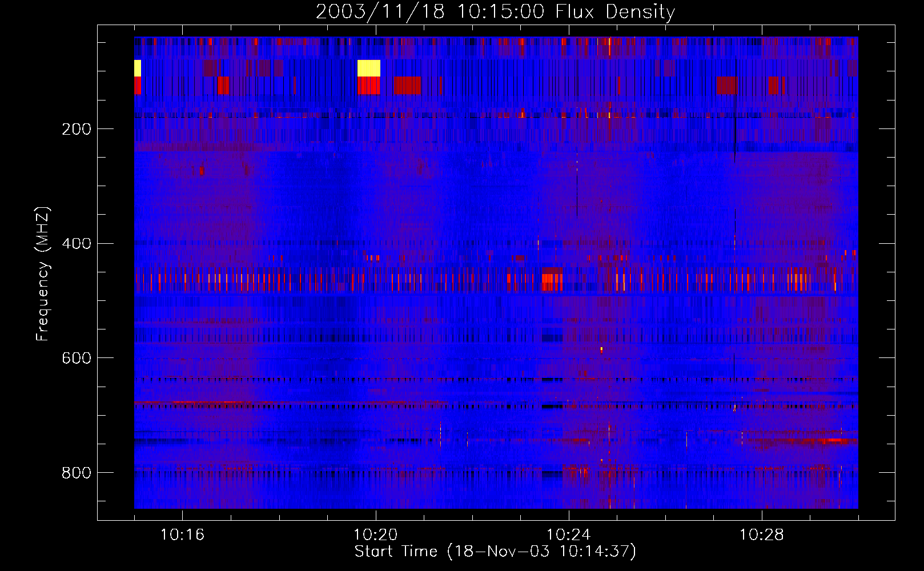Select the y-axis label "Frequency (MHZ)"
Viewport: 924px width, 571px height.
[43, 274]
